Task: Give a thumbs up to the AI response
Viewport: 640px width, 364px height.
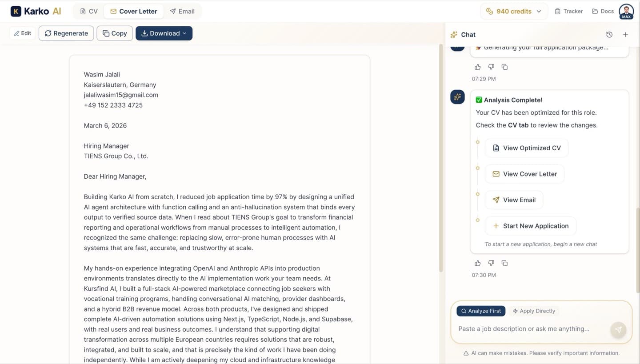Action: 477,263
